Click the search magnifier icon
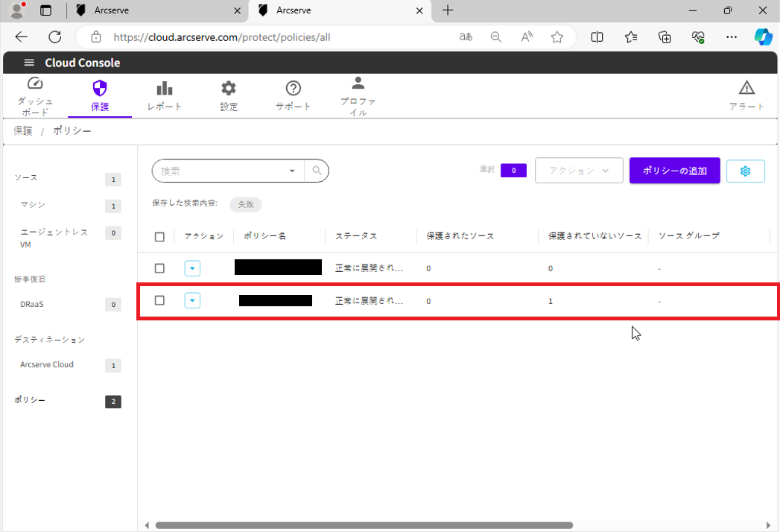This screenshot has height=532, width=780. point(317,171)
